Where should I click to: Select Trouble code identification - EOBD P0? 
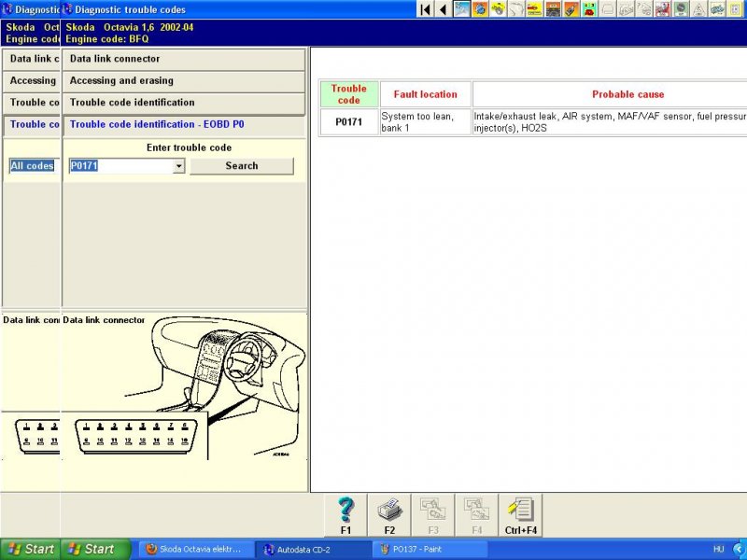183,125
